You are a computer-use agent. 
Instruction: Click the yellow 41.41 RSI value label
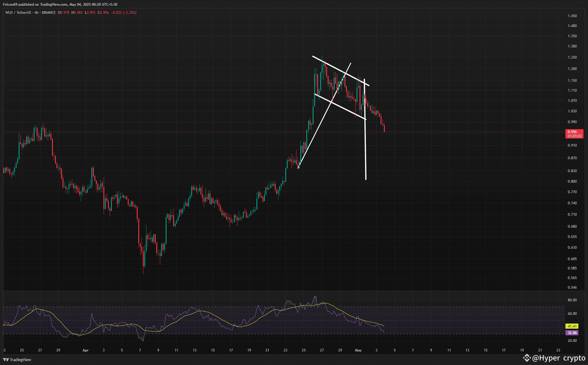click(x=572, y=326)
